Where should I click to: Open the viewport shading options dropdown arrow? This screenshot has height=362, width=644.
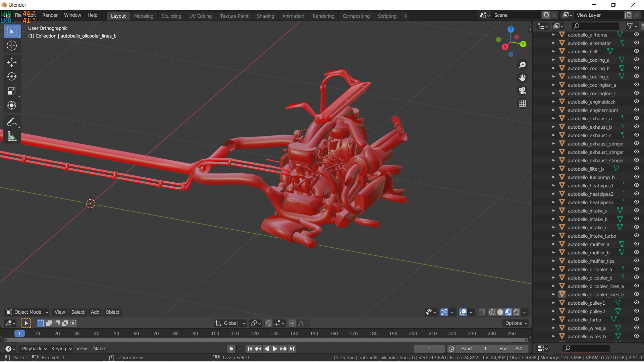(525, 312)
